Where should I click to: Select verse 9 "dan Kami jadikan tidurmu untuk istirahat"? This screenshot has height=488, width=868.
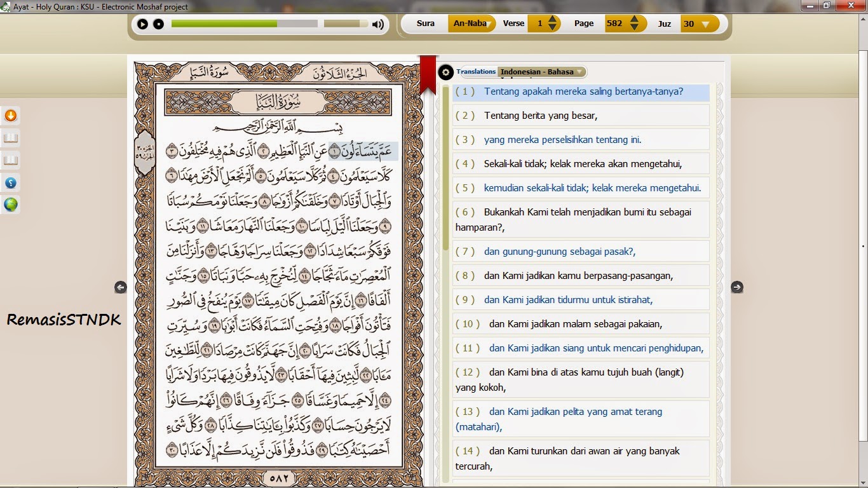pos(581,300)
